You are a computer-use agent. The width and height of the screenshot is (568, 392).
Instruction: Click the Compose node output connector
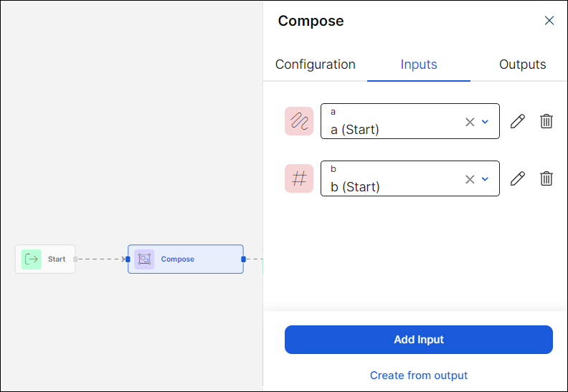[x=244, y=259]
